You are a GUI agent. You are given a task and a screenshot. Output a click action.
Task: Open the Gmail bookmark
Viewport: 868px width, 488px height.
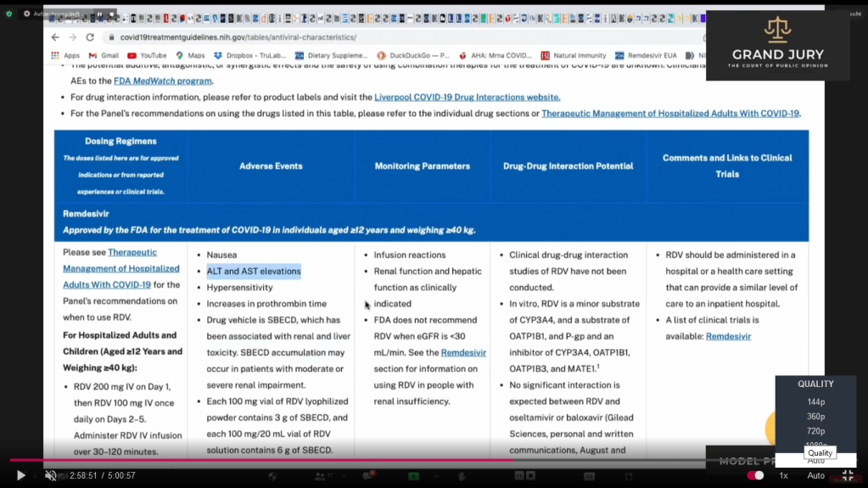(103, 55)
